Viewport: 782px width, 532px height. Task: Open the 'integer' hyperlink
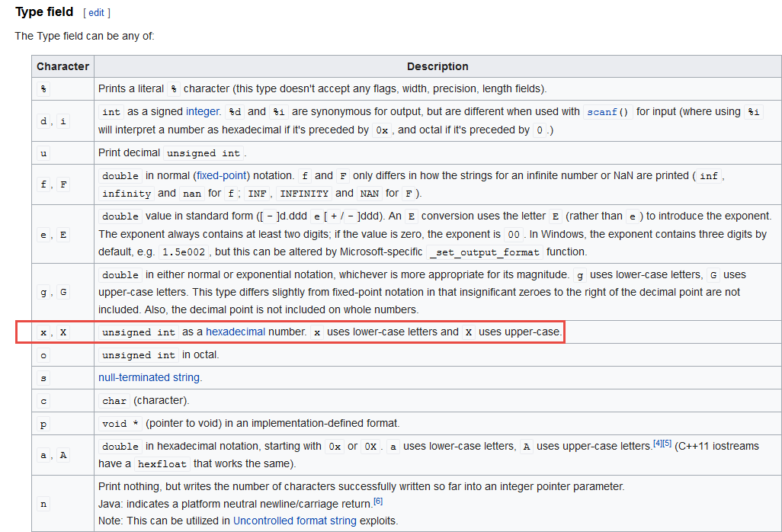pos(202,111)
